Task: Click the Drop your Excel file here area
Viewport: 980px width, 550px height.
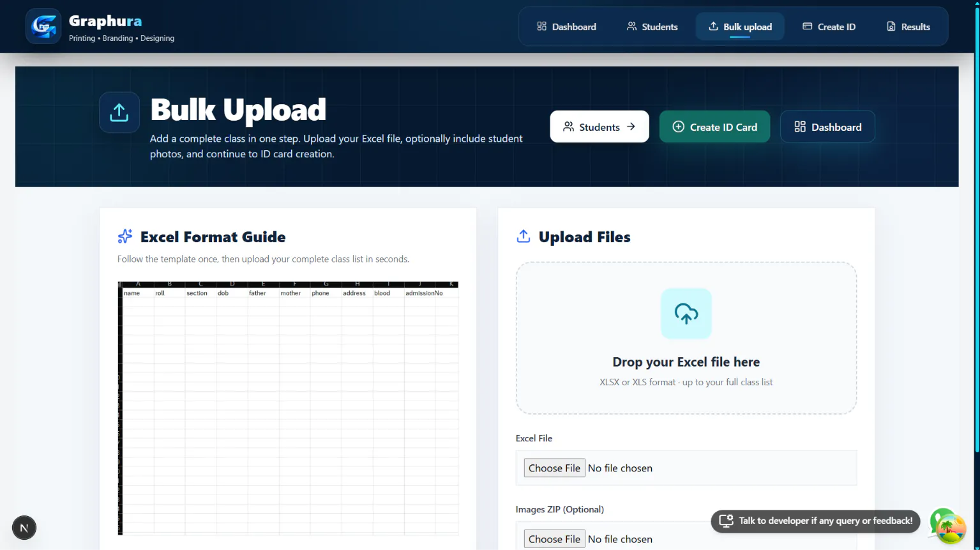Action: [x=686, y=338]
